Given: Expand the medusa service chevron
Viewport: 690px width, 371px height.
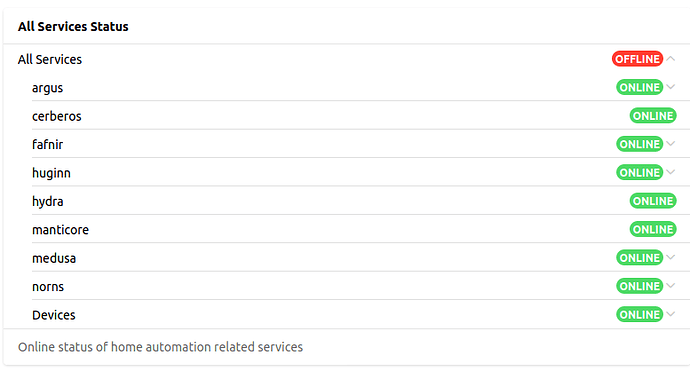Looking at the screenshot, I should (x=671, y=258).
